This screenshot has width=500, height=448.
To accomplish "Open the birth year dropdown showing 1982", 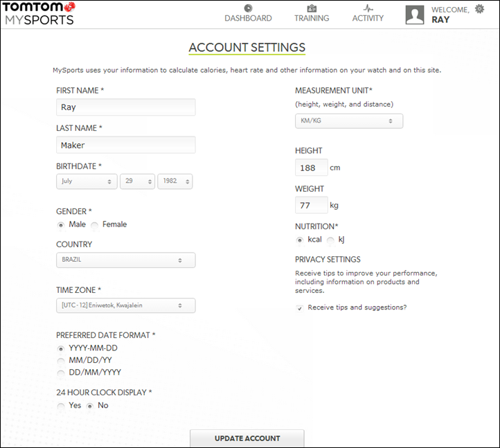I will point(175,181).
